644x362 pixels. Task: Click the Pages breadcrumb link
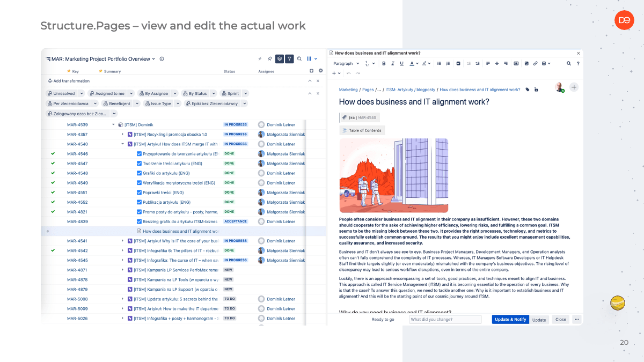(368, 90)
